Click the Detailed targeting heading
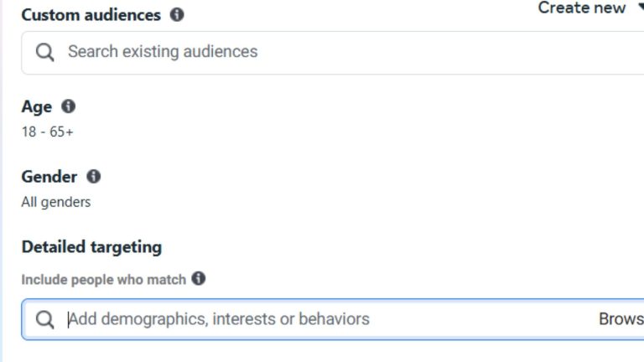644x362 pixels. (91, 247)
